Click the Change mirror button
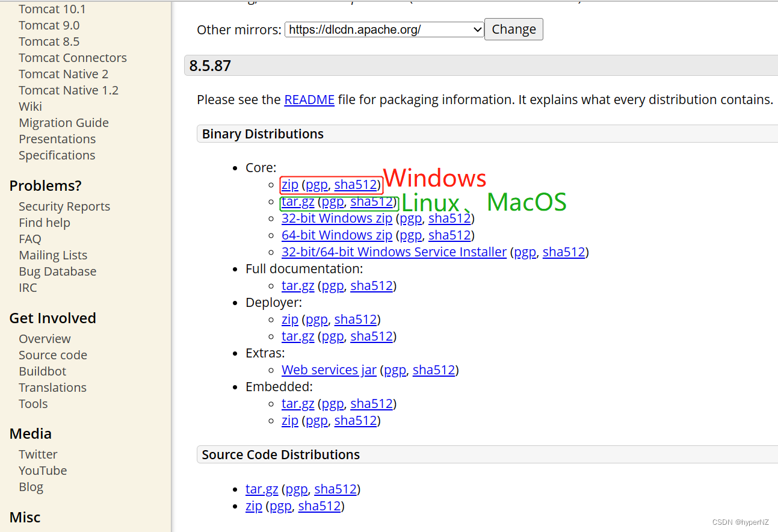Image resolution: width=778 pixels, height=532 pixels. pos(514,29)
